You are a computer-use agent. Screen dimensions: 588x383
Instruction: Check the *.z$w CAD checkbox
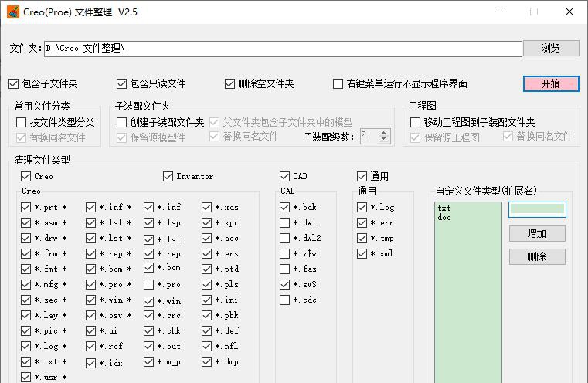[284, 254]
